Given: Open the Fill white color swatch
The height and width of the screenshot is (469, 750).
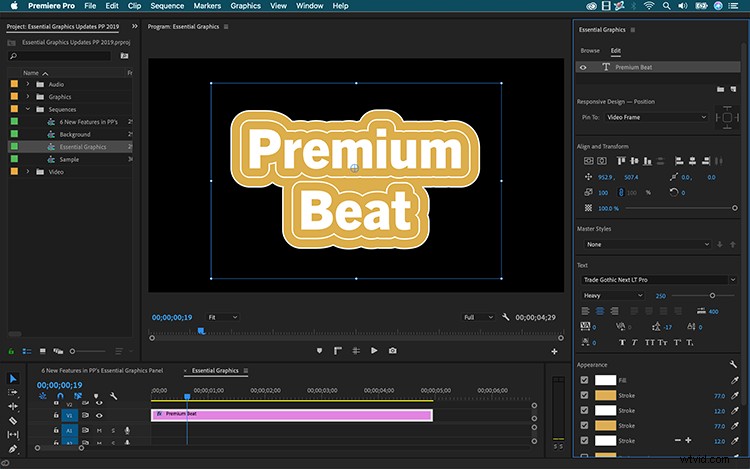Looking at the screenshot, I should pyautogui.click(x=605, y=380).
